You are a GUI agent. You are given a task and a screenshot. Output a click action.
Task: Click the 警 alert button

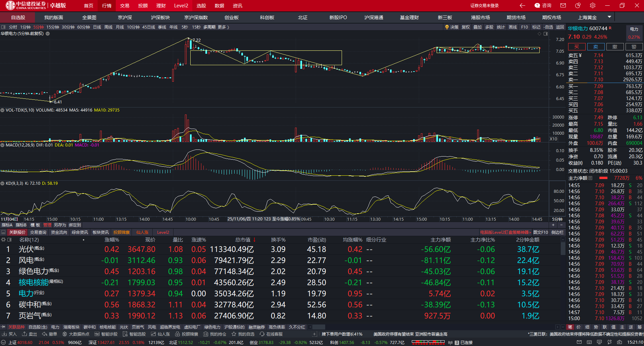tap(634, 47)
